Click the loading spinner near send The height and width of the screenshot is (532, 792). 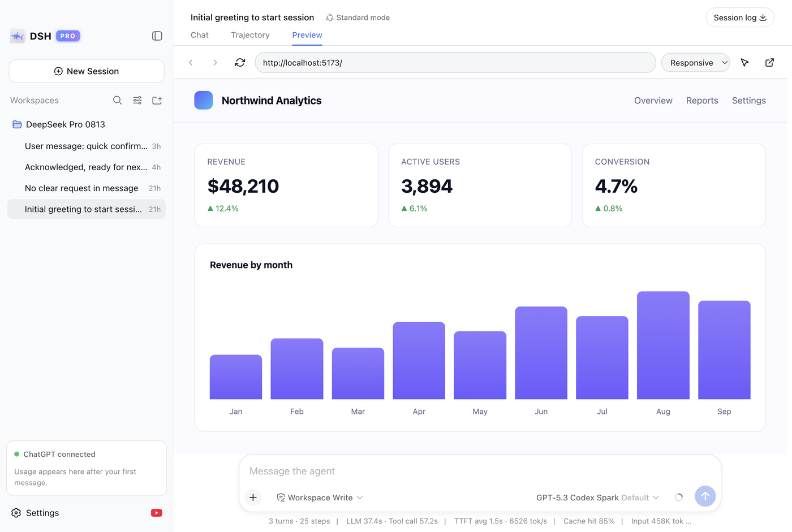679,498
